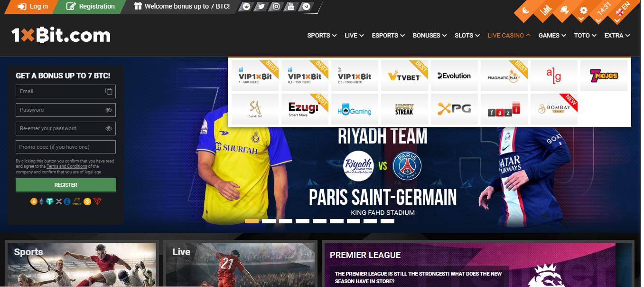Screen dimensions: 644x287
Task: Open the Telegram social link
Action: pos(306,7)
